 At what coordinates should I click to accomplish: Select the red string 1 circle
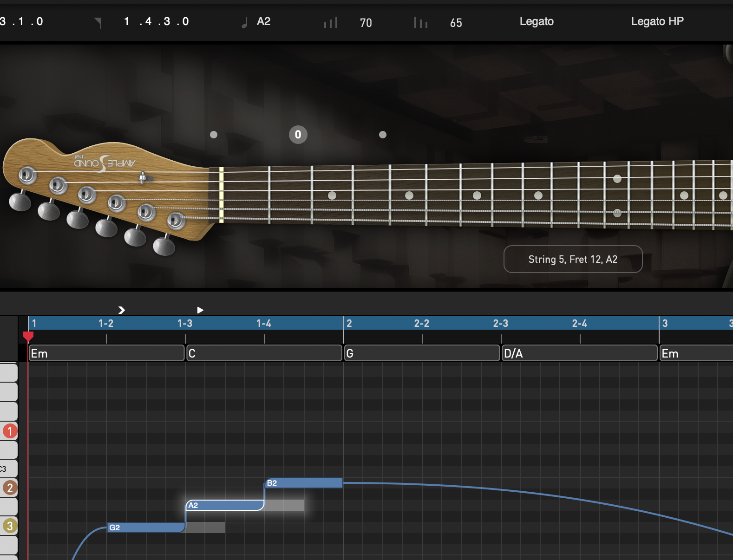pyautogui.click(x=10, y=431)
